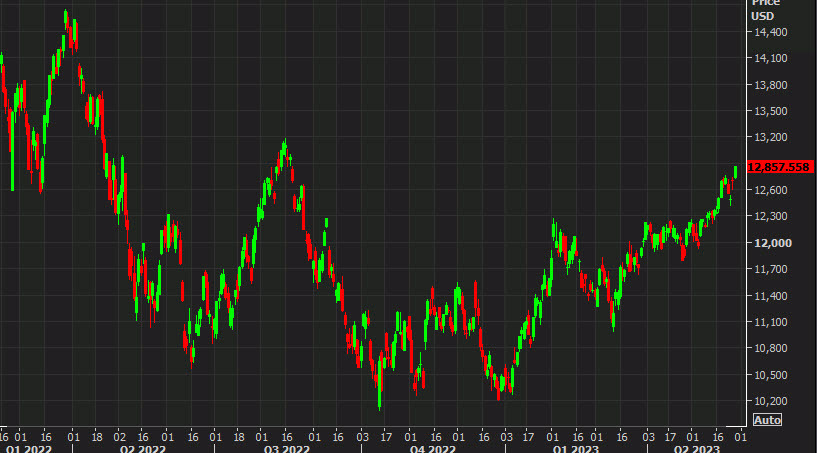Click the 12,600 axis value

click(771, 190)
